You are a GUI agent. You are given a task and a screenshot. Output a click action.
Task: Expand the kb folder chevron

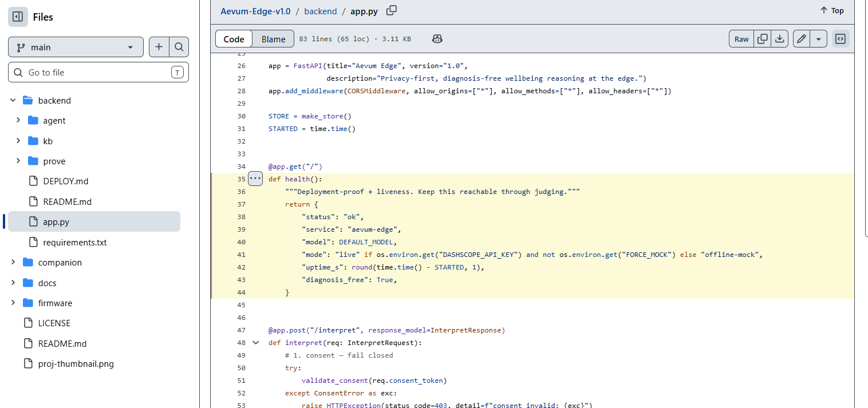pyautogui.click(x=18, y=141)
